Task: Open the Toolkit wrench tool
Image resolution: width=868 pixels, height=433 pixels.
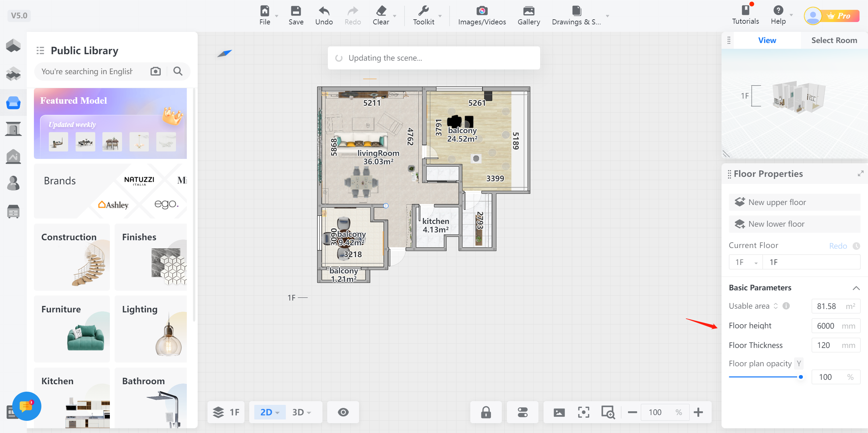Action: coord(423,11)
